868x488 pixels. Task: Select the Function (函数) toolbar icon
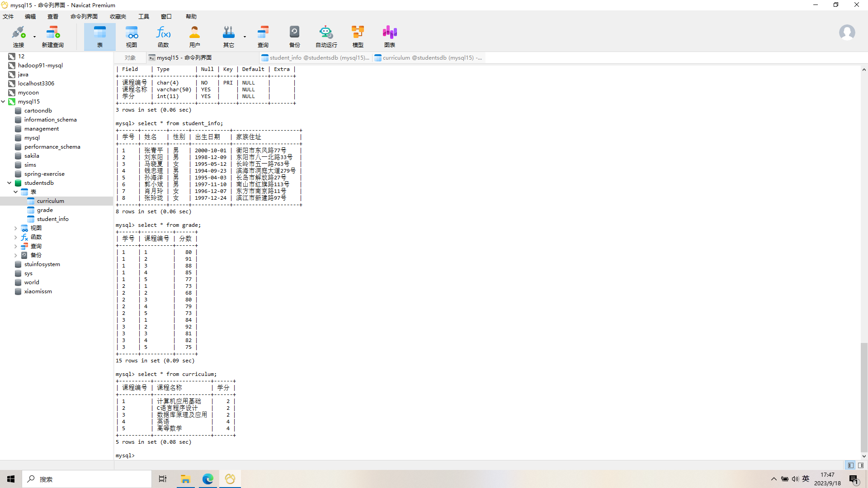tap(163, 36)
